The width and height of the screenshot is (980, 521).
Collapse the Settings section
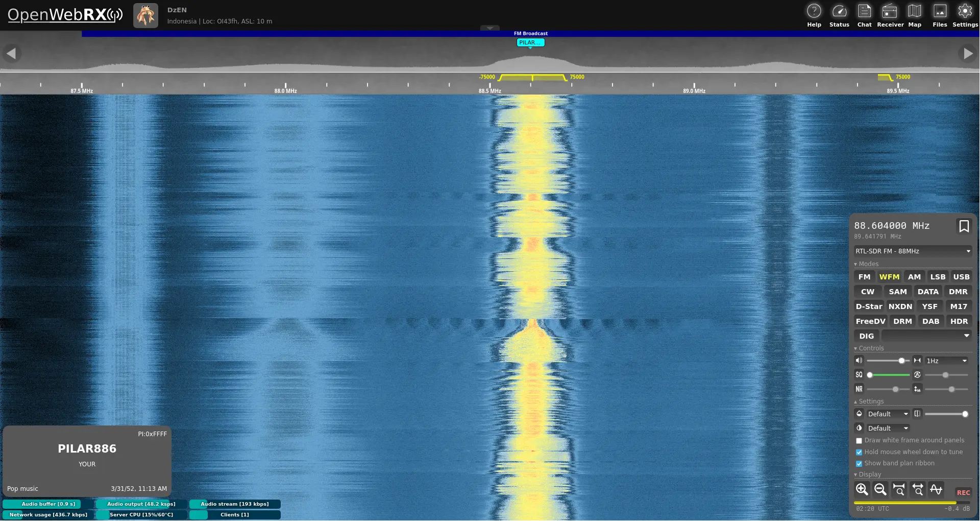pos(869,401)
